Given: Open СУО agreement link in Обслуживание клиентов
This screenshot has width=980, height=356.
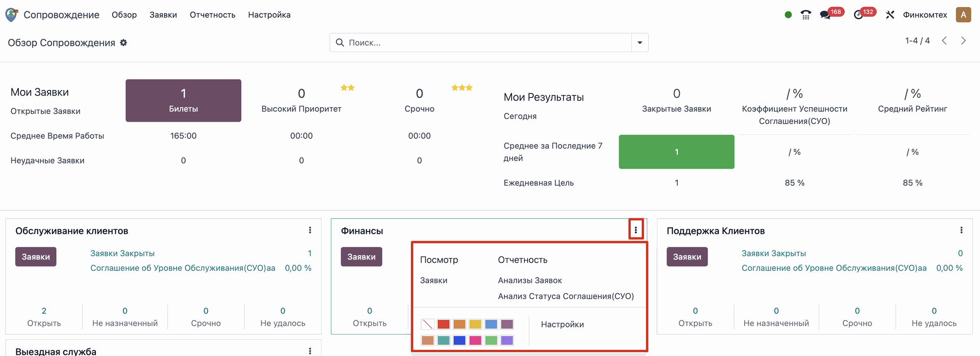Looking at the screenshot, I should tap(183, 268).
